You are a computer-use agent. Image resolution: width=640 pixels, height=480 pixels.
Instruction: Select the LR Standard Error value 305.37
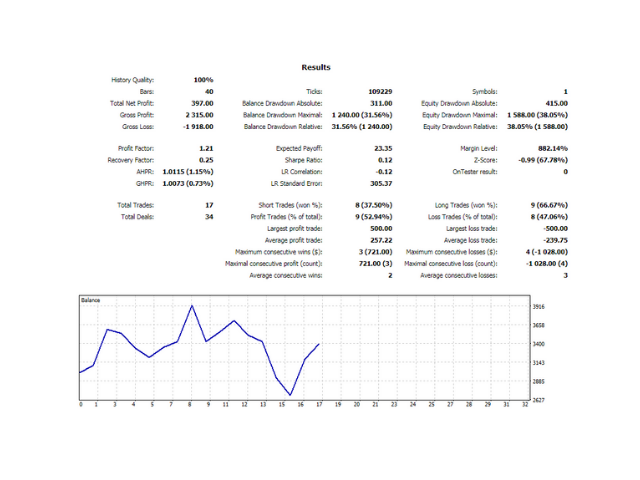tap(378, 183)
